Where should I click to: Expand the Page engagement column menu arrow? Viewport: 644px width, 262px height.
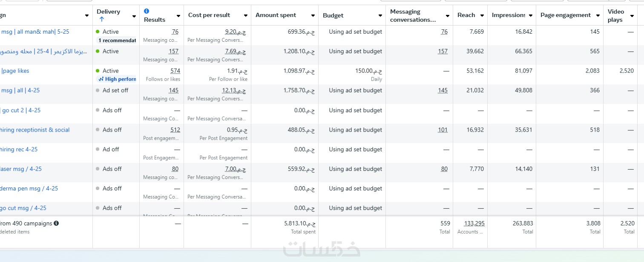tap(598, 15)
